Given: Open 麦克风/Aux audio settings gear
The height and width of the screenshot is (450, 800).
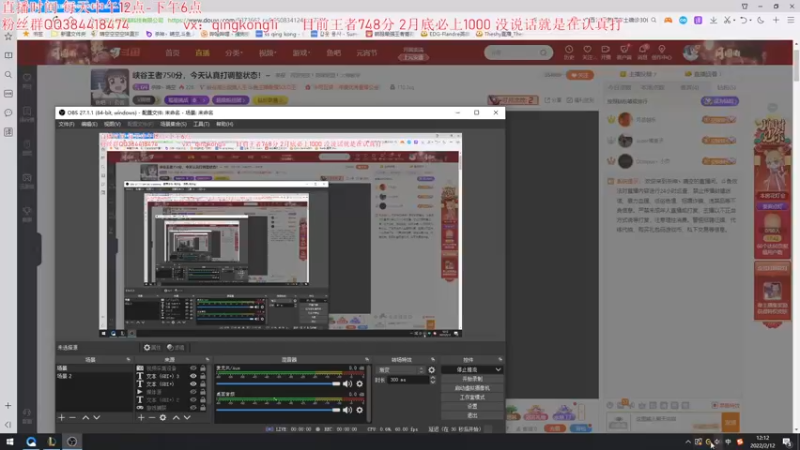Looking at the screenshot, I should 360,384.
